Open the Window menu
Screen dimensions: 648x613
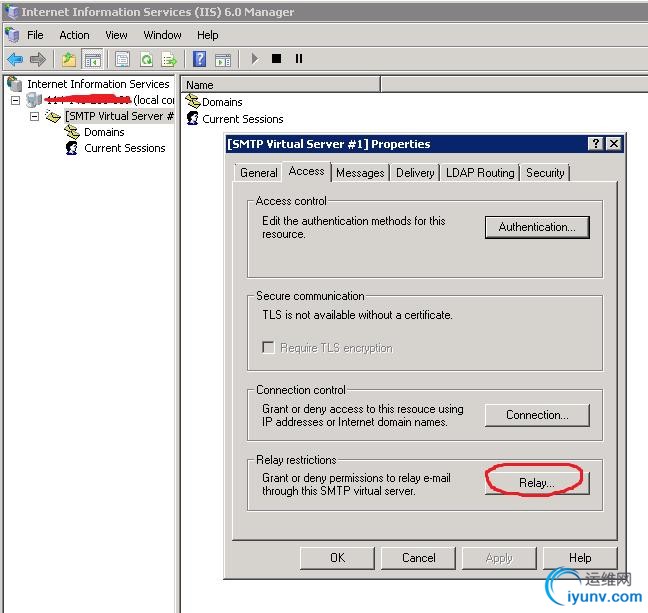coord(162,35)
